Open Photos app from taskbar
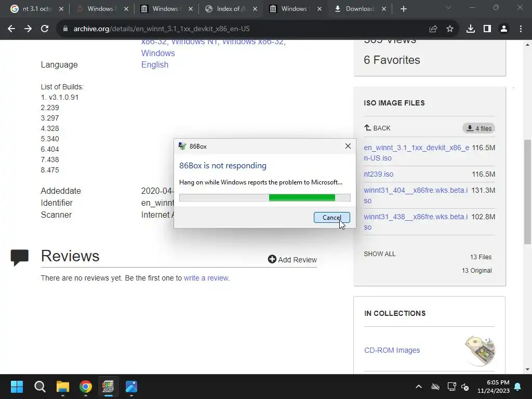The width and height of the screenshot is (532, 399). [131, 387]
